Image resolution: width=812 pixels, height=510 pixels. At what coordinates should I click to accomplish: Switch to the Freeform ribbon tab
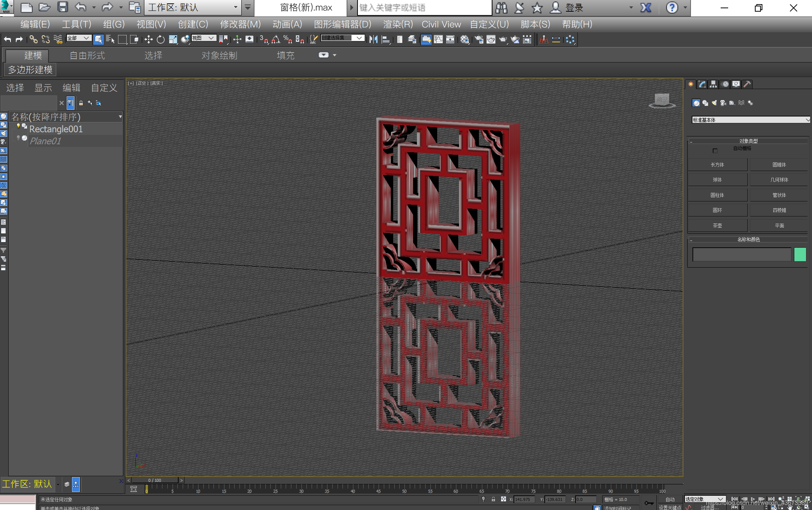coord(87,56)
